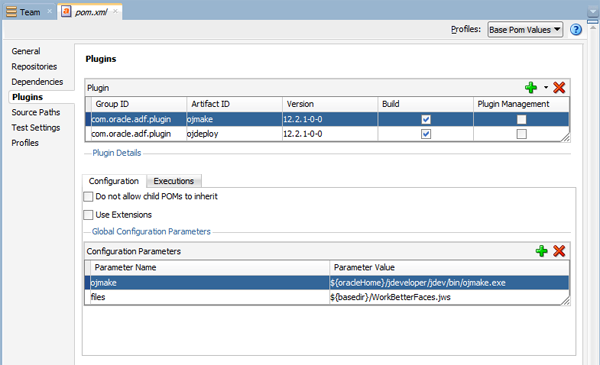The image size is (600, 365).
Task: Open the Profiles Base Pom Values dropdown
Action: pos(525,29)
